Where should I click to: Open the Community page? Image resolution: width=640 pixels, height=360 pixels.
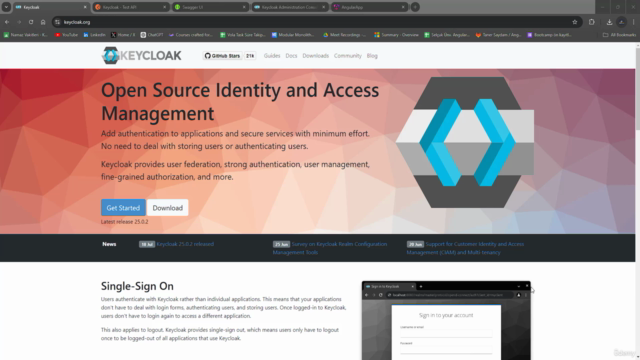[348, 56]
